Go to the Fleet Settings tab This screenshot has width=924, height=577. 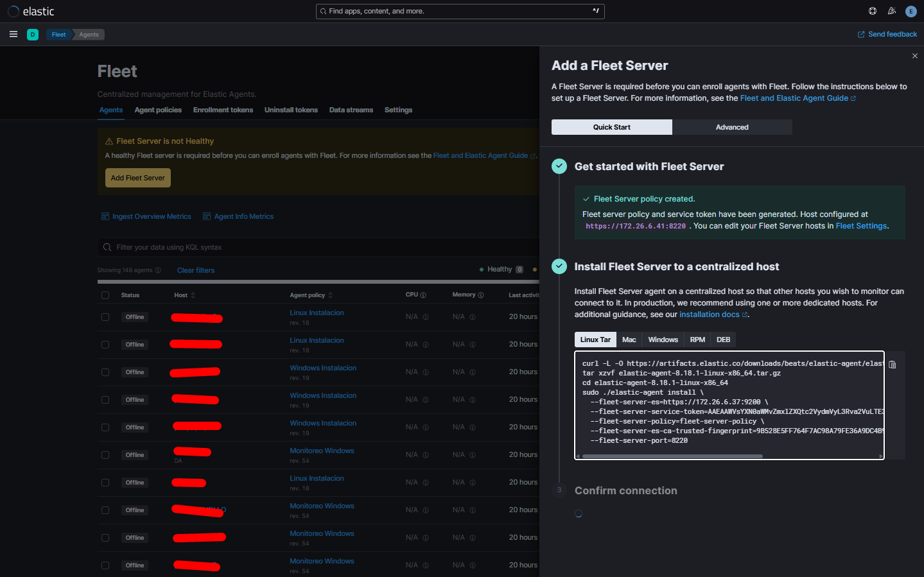point(398,110)
